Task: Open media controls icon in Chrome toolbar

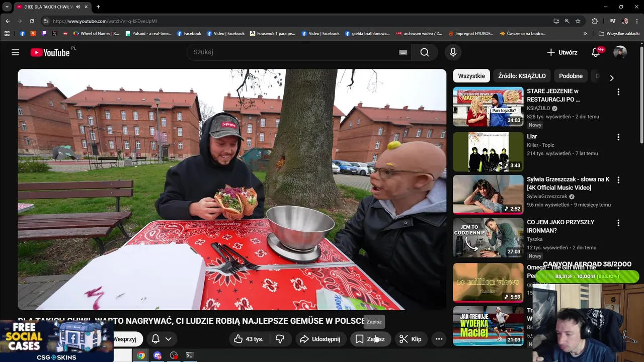Action: click(x=612, y=21)
